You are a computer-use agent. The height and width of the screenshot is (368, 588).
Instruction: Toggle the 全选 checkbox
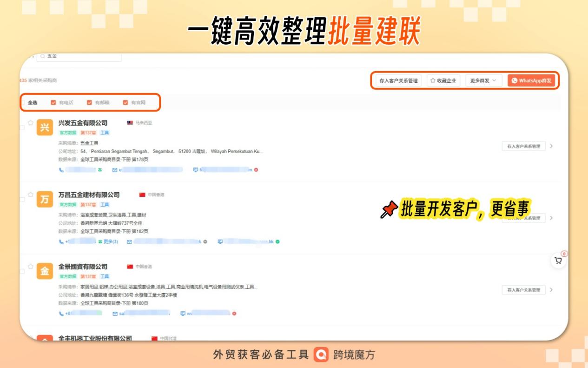coord(22,102)
